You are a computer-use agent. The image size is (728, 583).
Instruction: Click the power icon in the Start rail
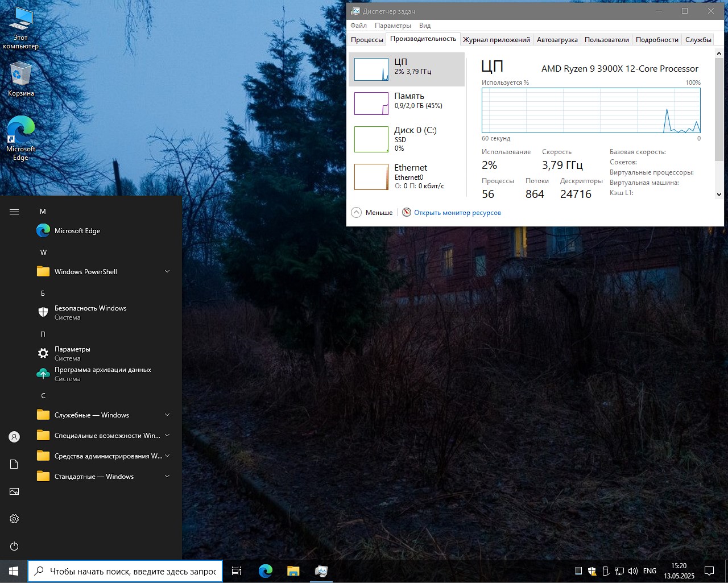pos(14,546)
